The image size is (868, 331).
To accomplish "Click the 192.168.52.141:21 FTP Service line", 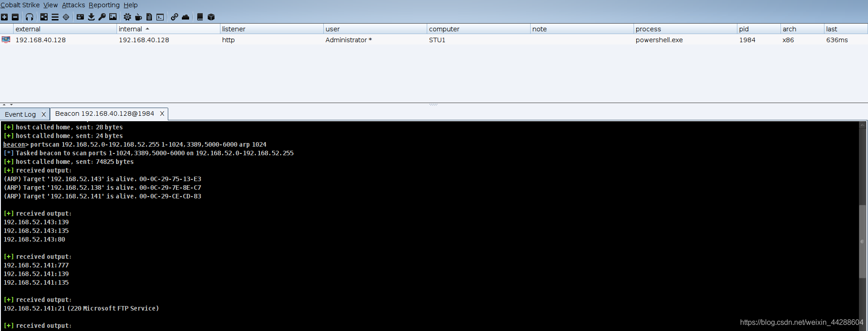I will click(81, 308).
